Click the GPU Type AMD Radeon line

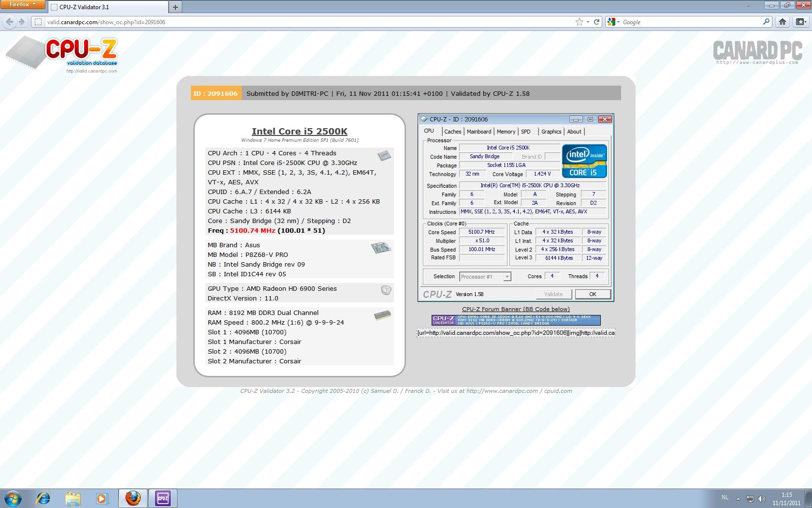click(x=272, y=289)
